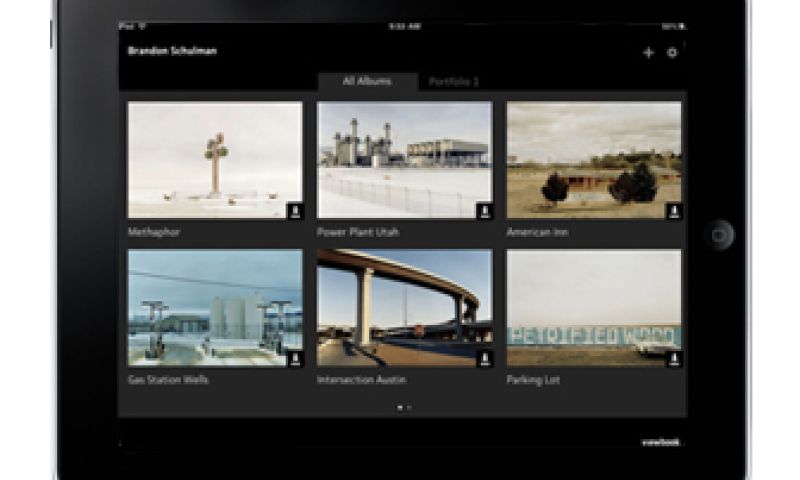Click the Power Plant Utah title
This screenshot has width=800, height=480.
358,232
